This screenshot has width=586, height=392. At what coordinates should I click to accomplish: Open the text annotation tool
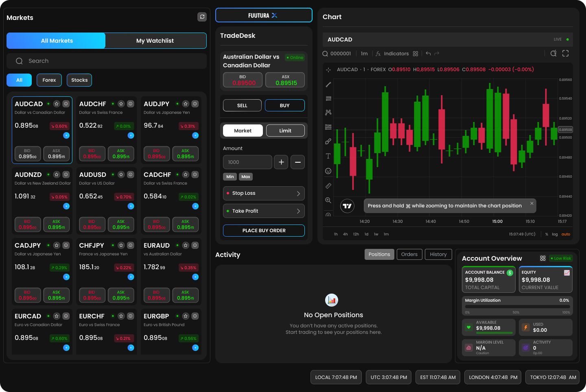328,155
